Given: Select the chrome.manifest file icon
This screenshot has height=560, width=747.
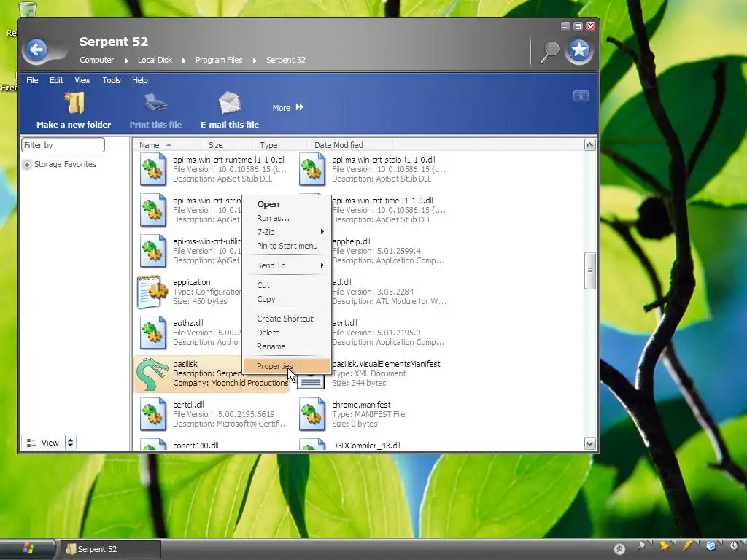Looking at the screenshot, I should [312, 414].
